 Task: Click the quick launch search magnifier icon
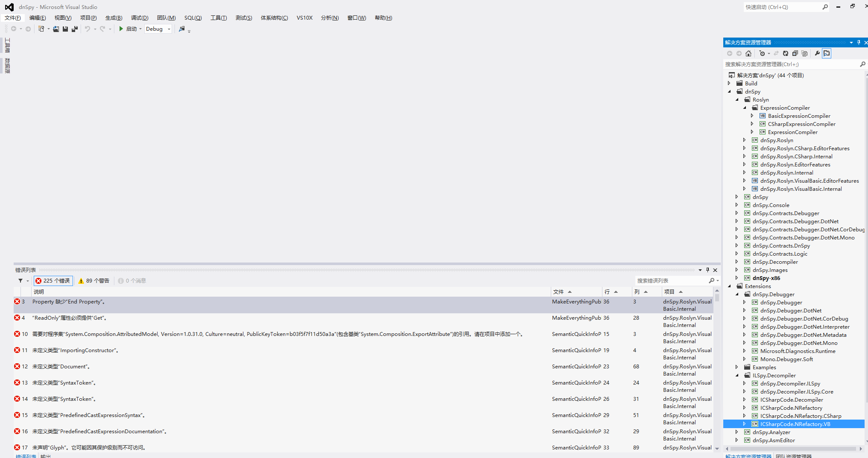(825, 7)
